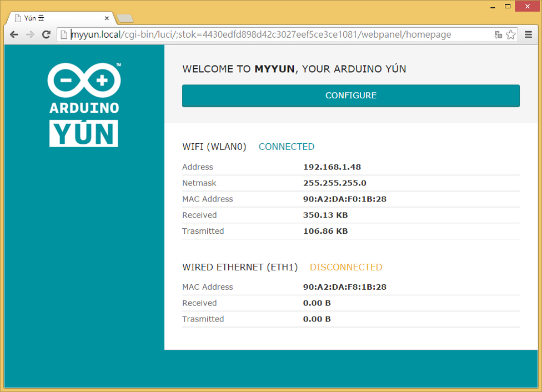The image size is (542, 392).
Task: Click the CONNECTED status label
Action: pos(286,147)
